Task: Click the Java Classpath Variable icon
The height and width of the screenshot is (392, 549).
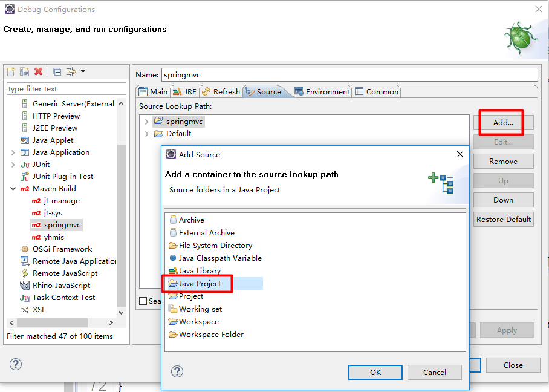Action: [x=172, y=258]
